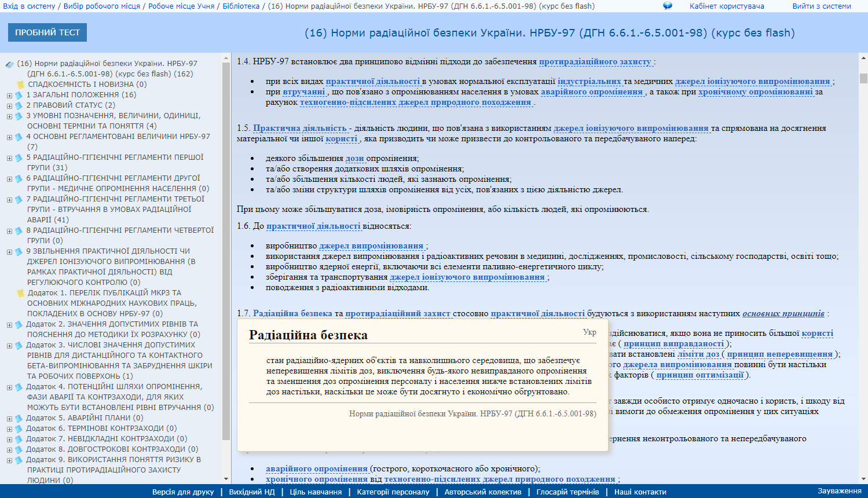868x498 pixels.
Task: Click content area scrollbar thumb
Action: pos(863,78)
